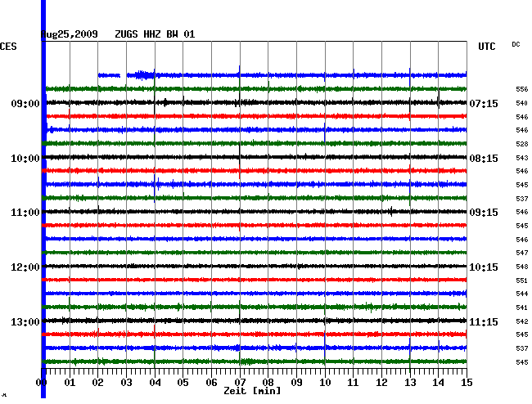The image size is (532, 404).
Task: Click minute tick label 05
Action: tap(183, 383)
